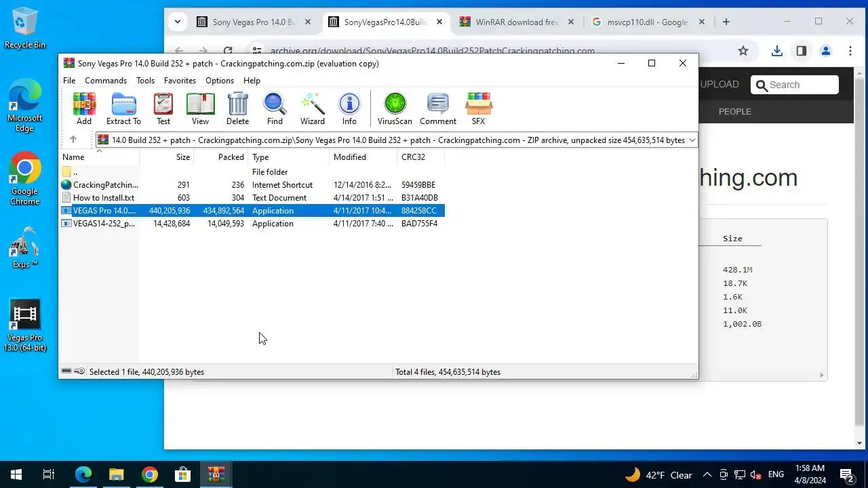
Task: Select How to Install.txt file
Action: click(252, 198)
